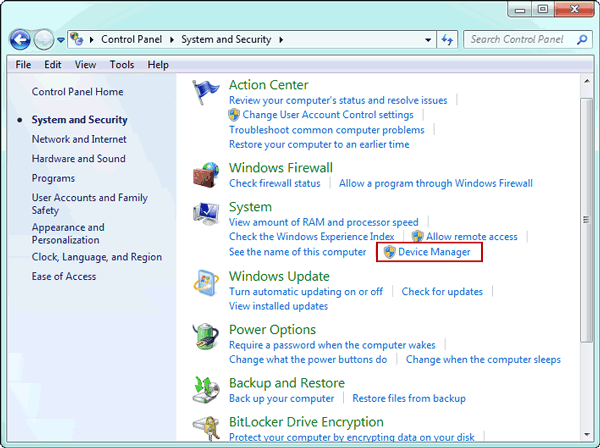Click the scrollbar down arrow
Viewport: 600px width, 448px height.
pos(586,435)
